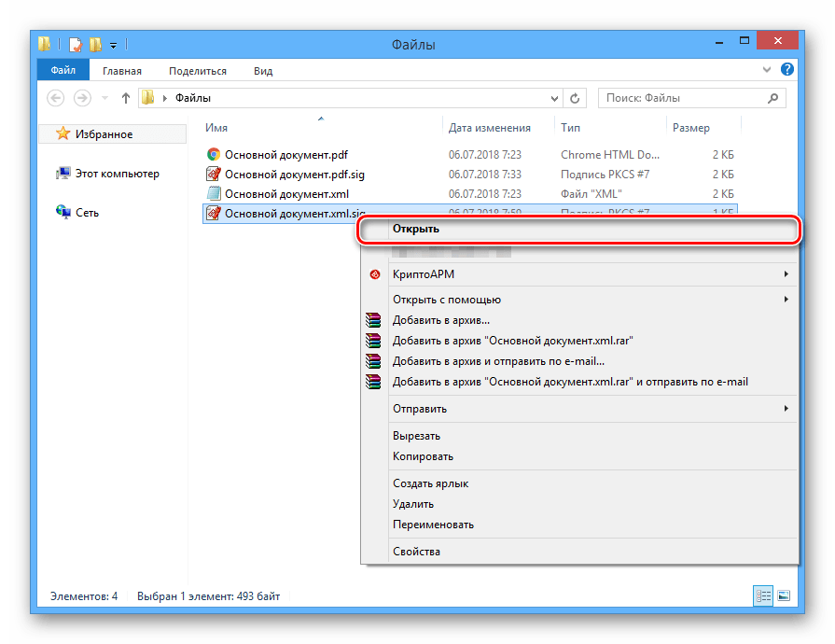This screenshot has width=835, height=644.
Task: Select Этот компьютер in navigation pane
Action: coord(117,174)
